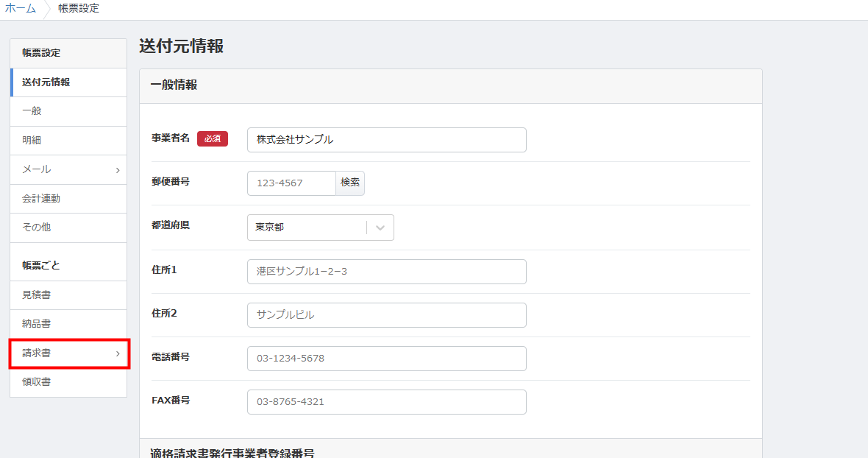868x458 pixels.
Task: Select その他 in the sidebar
Action: [37, 228]
